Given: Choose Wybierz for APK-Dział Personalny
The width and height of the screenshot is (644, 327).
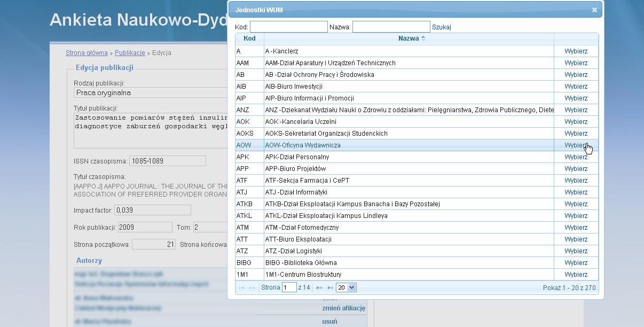Looking at the screenshot, I should pyautogui.click(x=576, y=157).
